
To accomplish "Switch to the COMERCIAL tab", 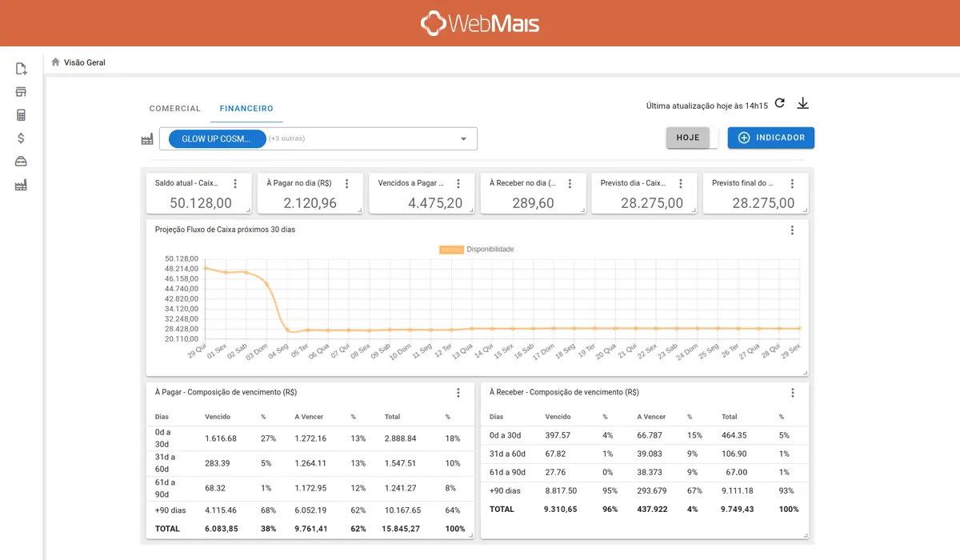I will [x=174, y=108].
